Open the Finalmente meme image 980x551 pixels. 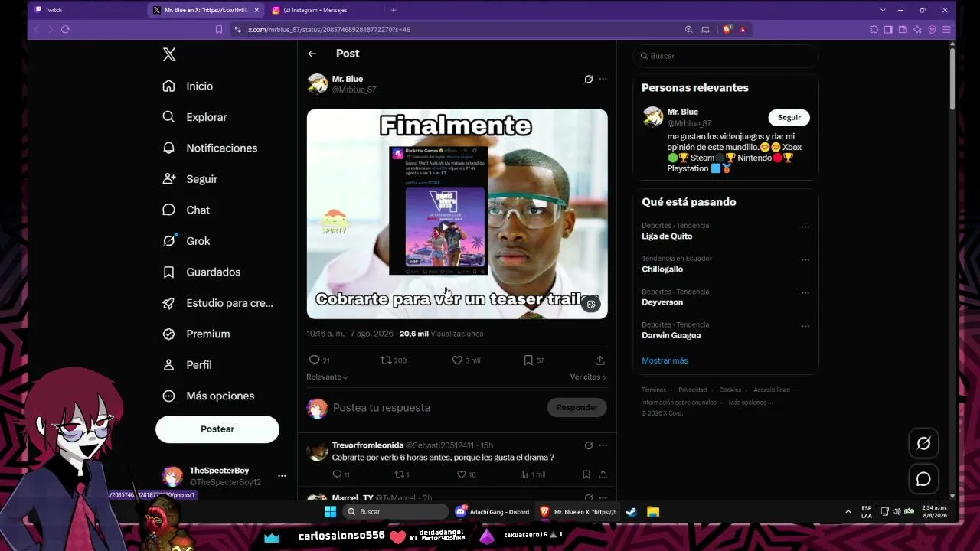click(457, 214)
